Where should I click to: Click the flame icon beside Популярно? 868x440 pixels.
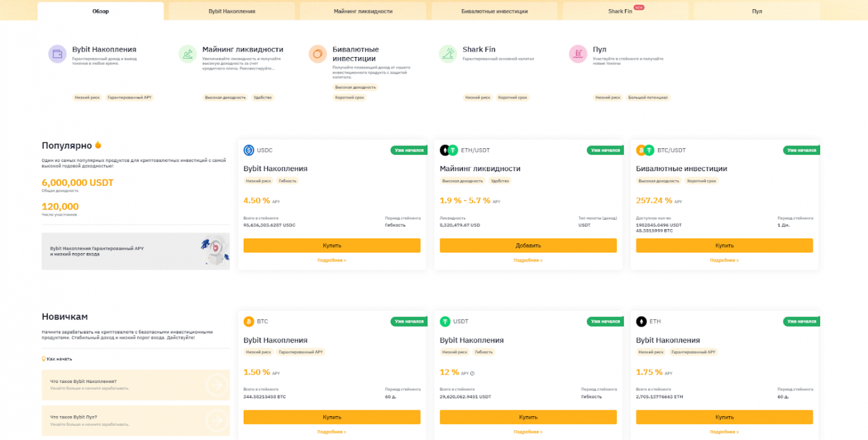[x=98, y=145]
